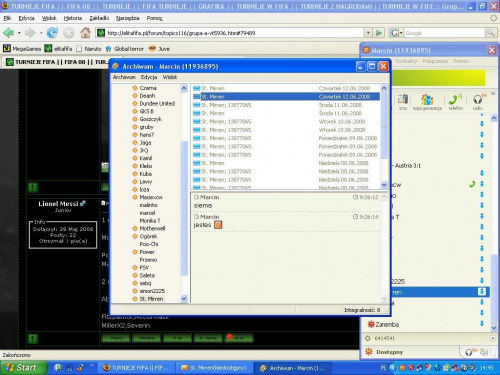Open the search engine Google dropdown
This screenshot has height=375, width=500.
tap(396, 33)
